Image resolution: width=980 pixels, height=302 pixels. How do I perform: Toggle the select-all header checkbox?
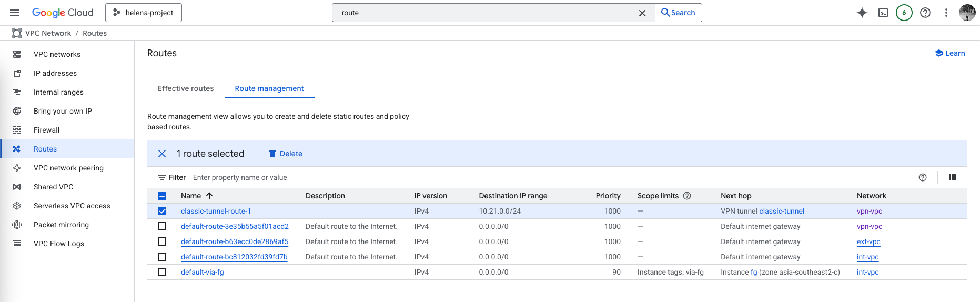tap(162, 196)
